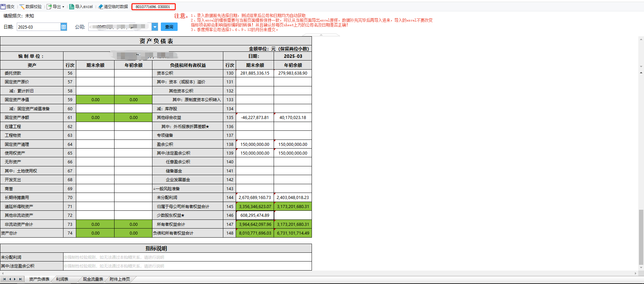644x284 pixels.
Task: Go to previous sheet arrow
Action: click(x=10, y=279)
